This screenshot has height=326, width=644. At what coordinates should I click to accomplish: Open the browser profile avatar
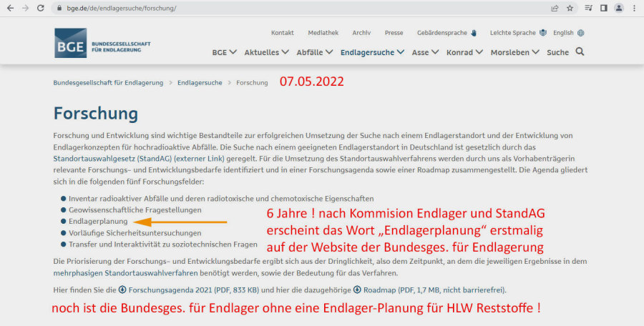[618, 8]
